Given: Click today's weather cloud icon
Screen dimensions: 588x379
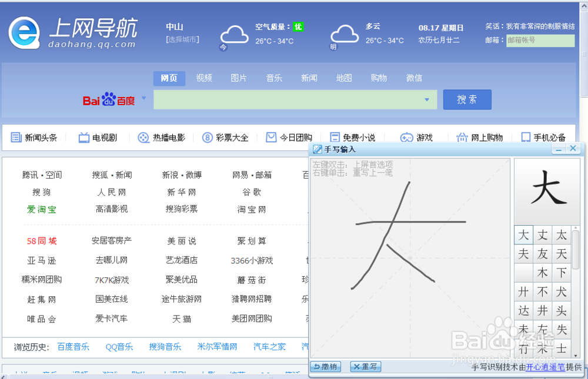Looking at the screenshot, I should 235,35.
